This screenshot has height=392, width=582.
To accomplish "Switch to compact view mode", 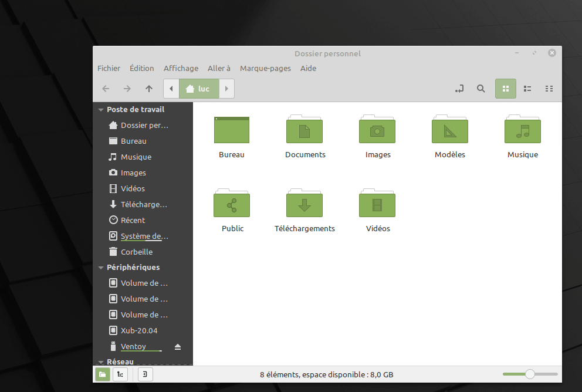I will [549, 89].
